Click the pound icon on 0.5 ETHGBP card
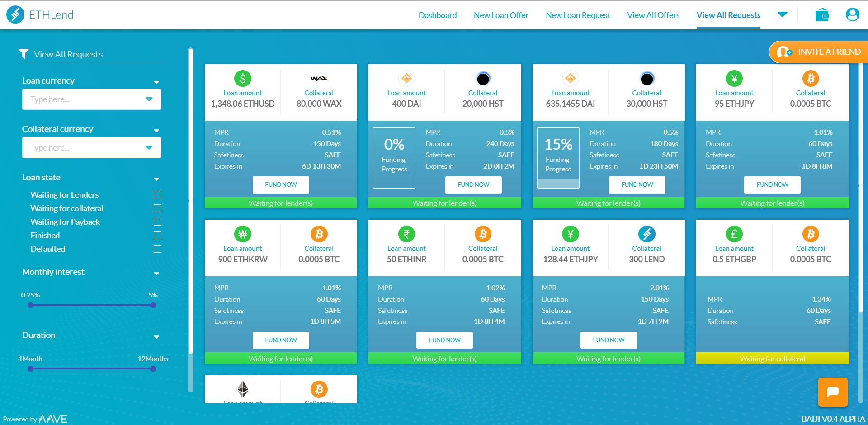This screenshot has height=425, width=868. point(734,234)
